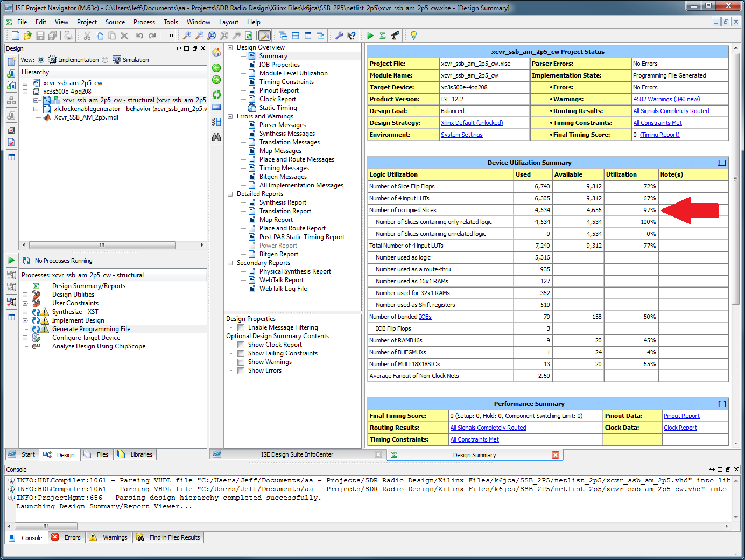The height and width of the screenshot is (560, 745).
Task: Click the binoculars find icon in sidebar
Action: coord(216,137)
